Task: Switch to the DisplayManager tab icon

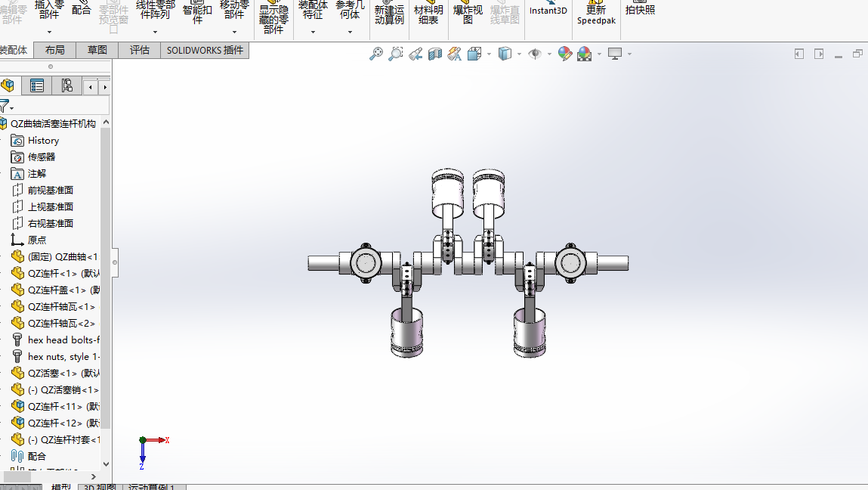Action: (66, 85)
